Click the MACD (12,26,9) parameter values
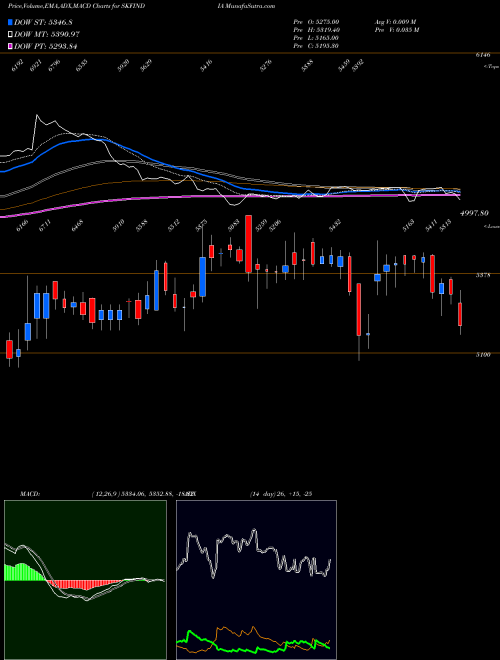The image size is (500, 660). point(142,493)
